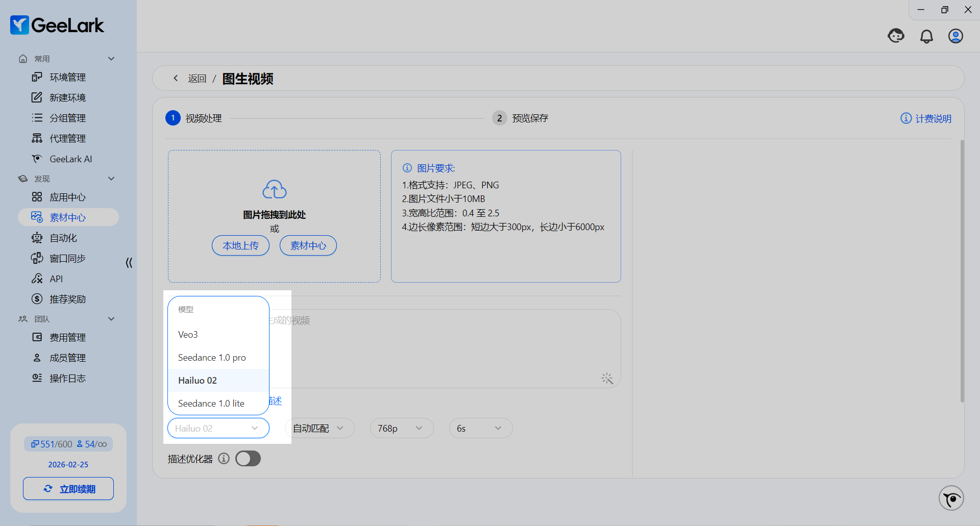Screen dimensions: 980x526
Task: Click the GeeLark AI sidebar icon
Action: [37, 159]
